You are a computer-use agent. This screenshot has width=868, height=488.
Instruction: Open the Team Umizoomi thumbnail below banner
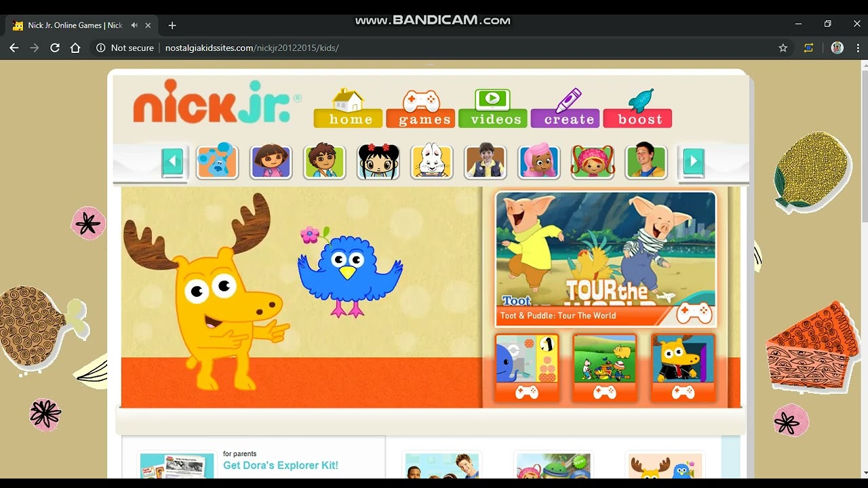point(553,467)
